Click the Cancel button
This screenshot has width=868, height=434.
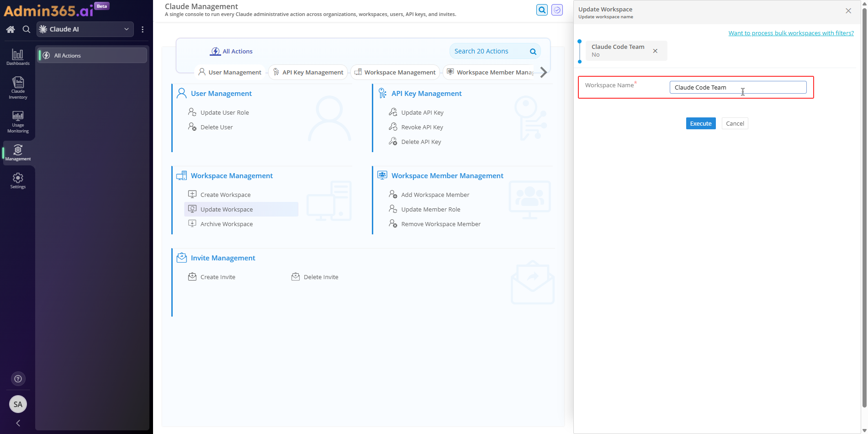coord(735,123)
